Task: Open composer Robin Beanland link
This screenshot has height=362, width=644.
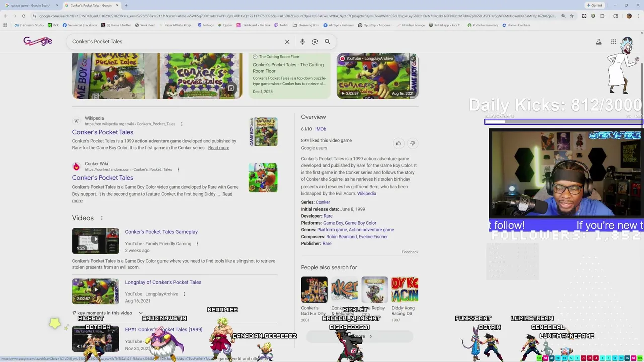Action: click(342, 237)
